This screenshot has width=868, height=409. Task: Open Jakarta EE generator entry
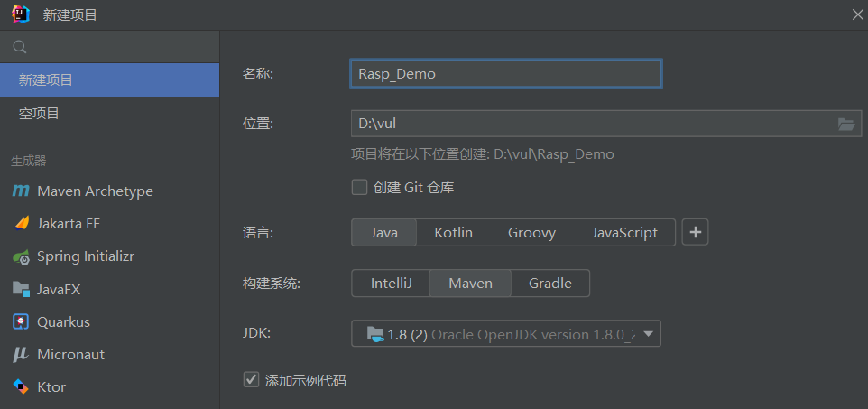[x=109, y=224]
